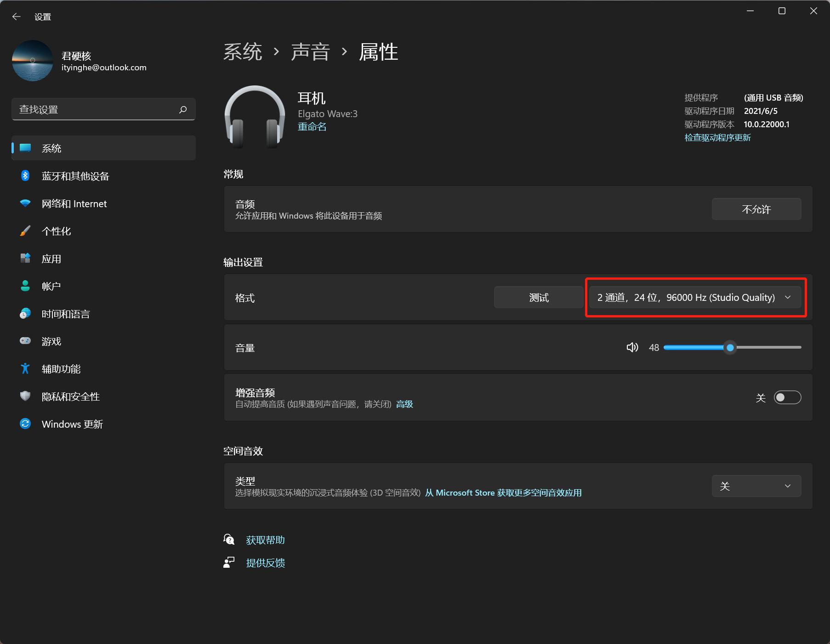Screen dimensions: 830x644
Task: Open 游戏 settings from sidebar
Action: (x=52, y=341)
